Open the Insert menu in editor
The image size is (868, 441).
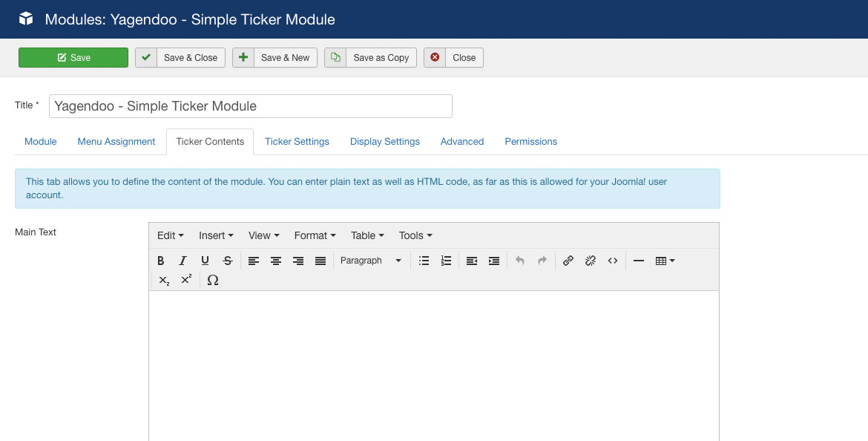pos(216,235)
